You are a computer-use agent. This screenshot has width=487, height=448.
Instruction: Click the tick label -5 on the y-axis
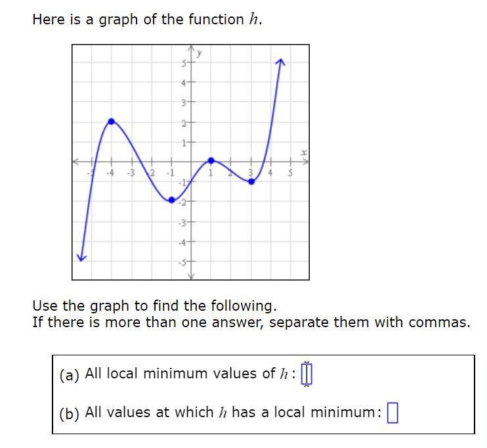182,263
